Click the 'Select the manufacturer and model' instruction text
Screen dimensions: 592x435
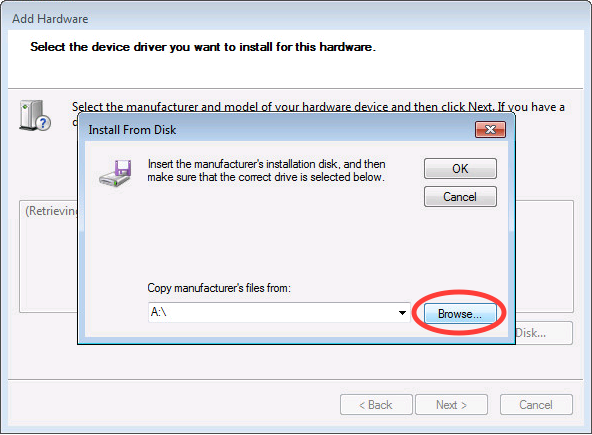[318, 106]
